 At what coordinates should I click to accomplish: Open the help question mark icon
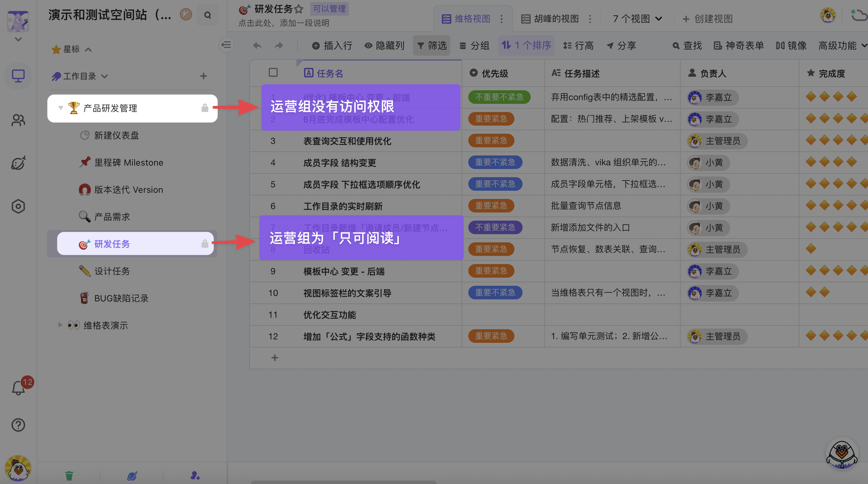[18, 425]
